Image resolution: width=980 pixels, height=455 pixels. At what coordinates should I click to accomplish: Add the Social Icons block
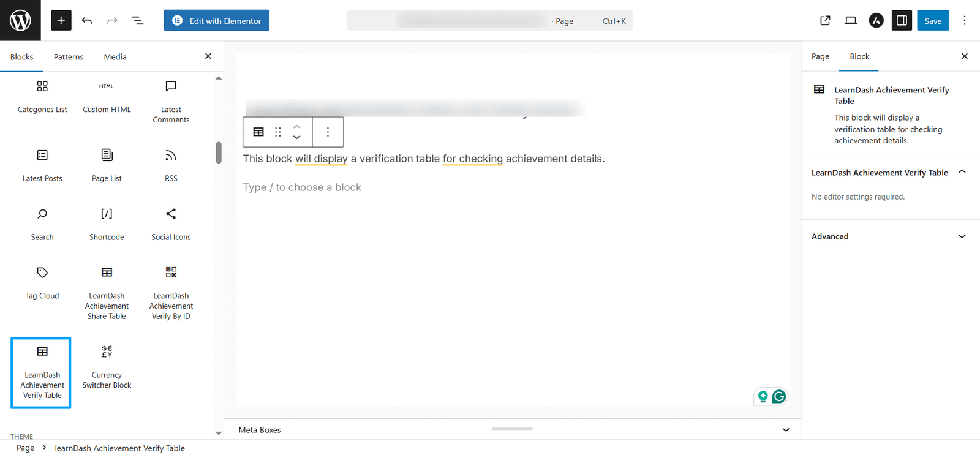[x=171, y=224]
